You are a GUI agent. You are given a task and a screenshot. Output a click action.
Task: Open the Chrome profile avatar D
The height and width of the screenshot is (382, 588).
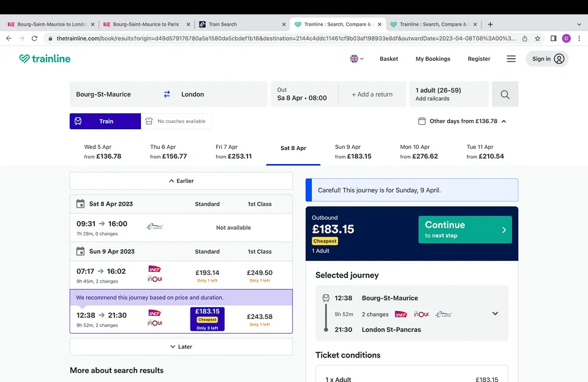point(566,38)
